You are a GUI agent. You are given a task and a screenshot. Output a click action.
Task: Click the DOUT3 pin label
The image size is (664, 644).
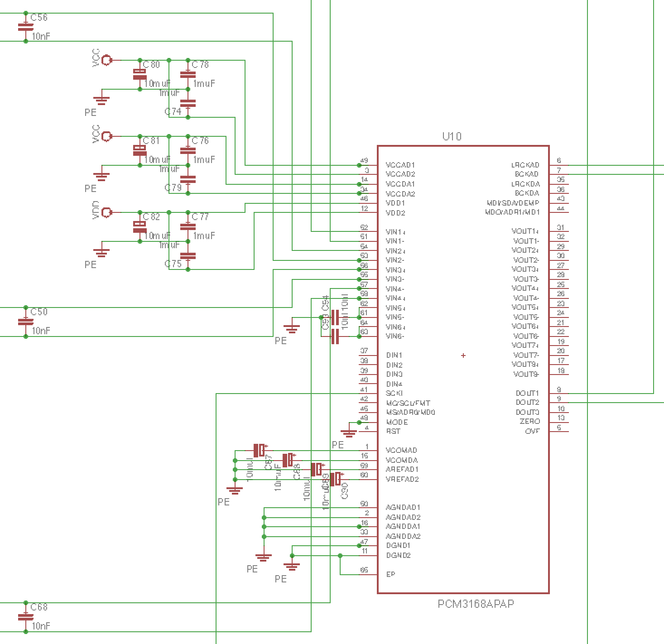[x=528, y=412]
